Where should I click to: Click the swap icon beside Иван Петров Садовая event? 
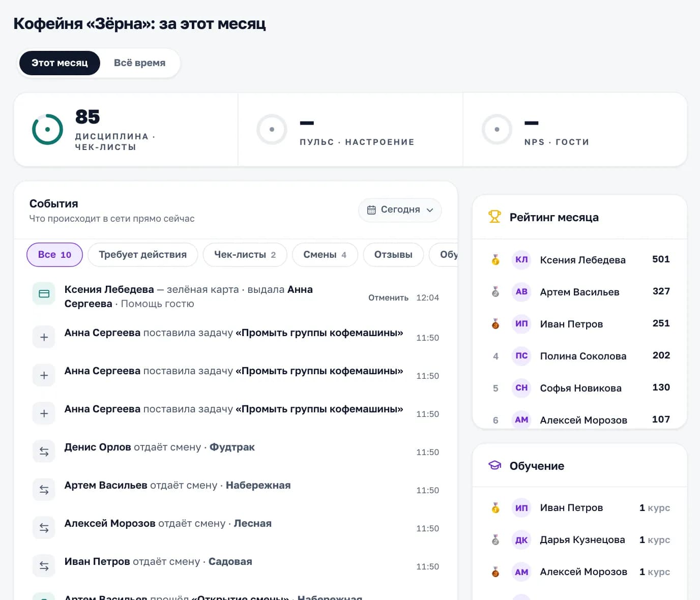point(44,566)
